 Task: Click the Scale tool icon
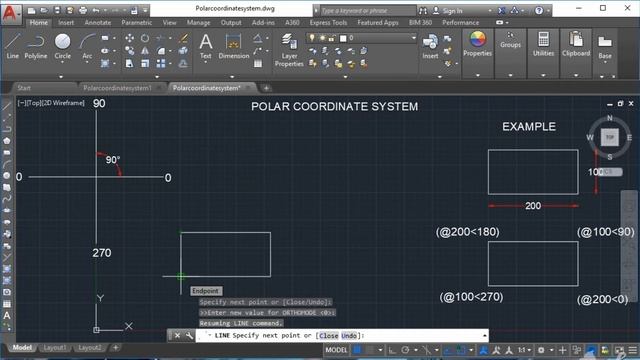[x=145, y=63]
